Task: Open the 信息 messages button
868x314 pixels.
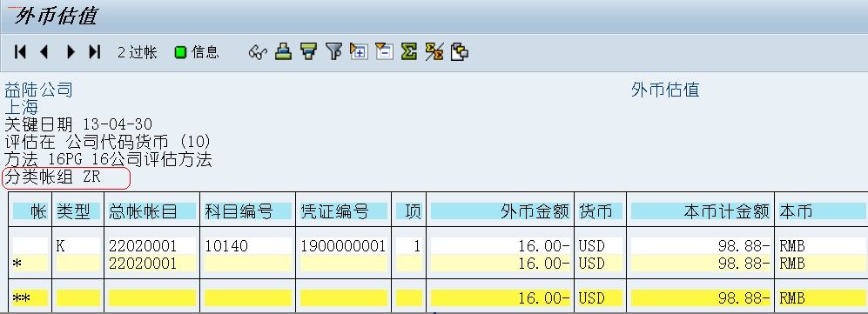Action: coord(197,52)
